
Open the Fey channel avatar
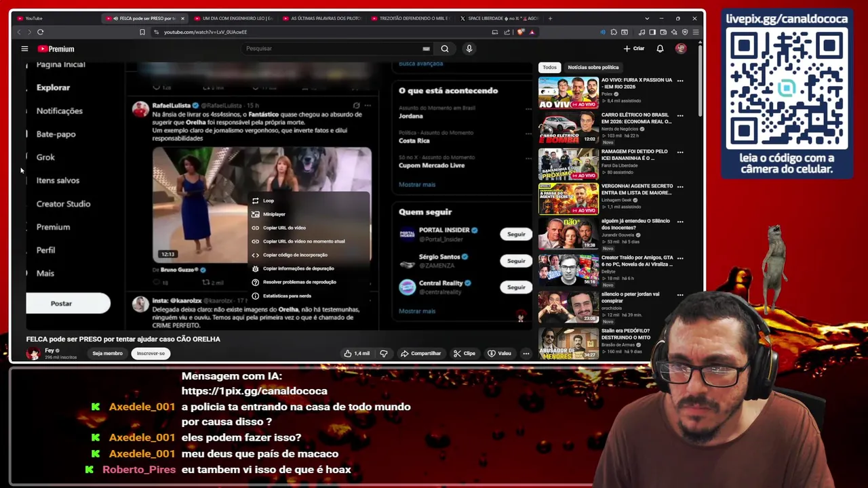(33, 353)
